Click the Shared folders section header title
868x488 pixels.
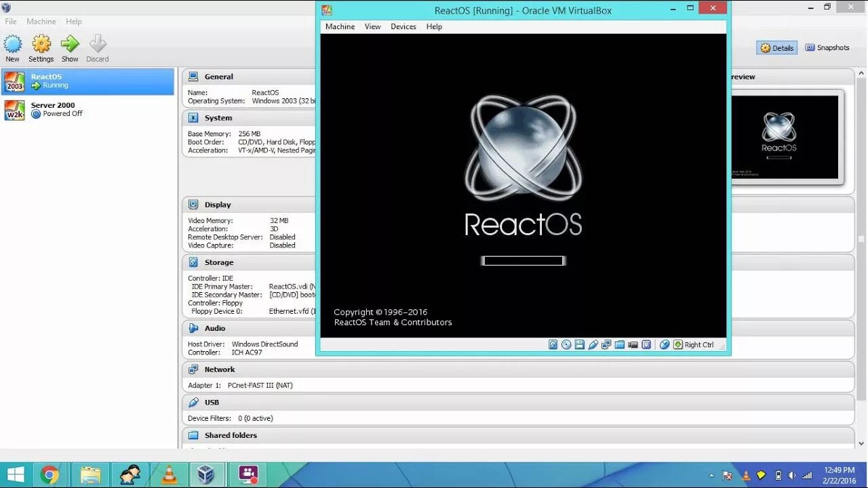(231, 436)
